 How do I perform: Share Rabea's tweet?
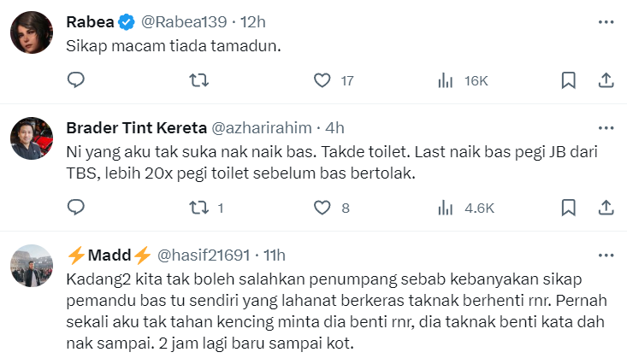click(605, 80)
